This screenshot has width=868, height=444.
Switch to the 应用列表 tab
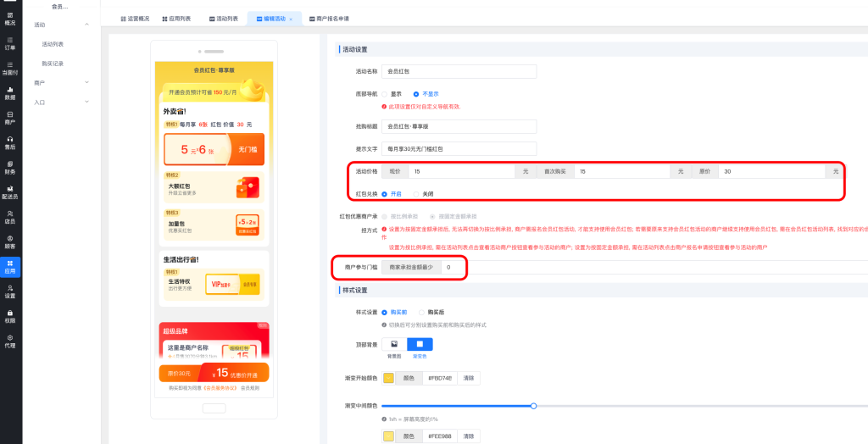click(x=176, y=18)
